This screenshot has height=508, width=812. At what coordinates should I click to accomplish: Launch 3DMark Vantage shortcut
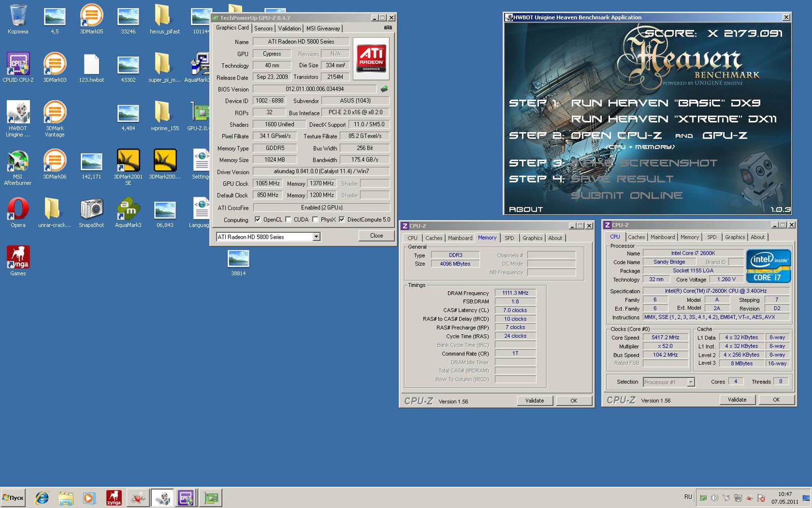pos(54,119)
